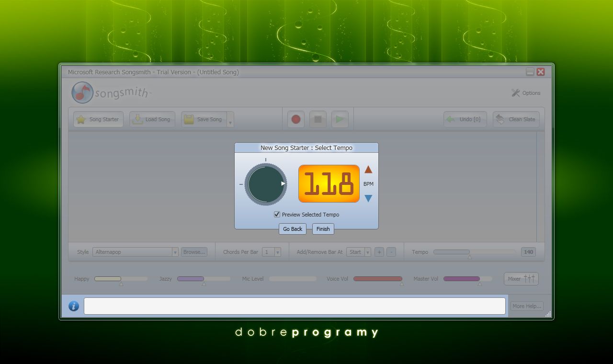This screenshot has height=364, width=613.
Task: Click the Finish button
Action: tap(323, 229)
